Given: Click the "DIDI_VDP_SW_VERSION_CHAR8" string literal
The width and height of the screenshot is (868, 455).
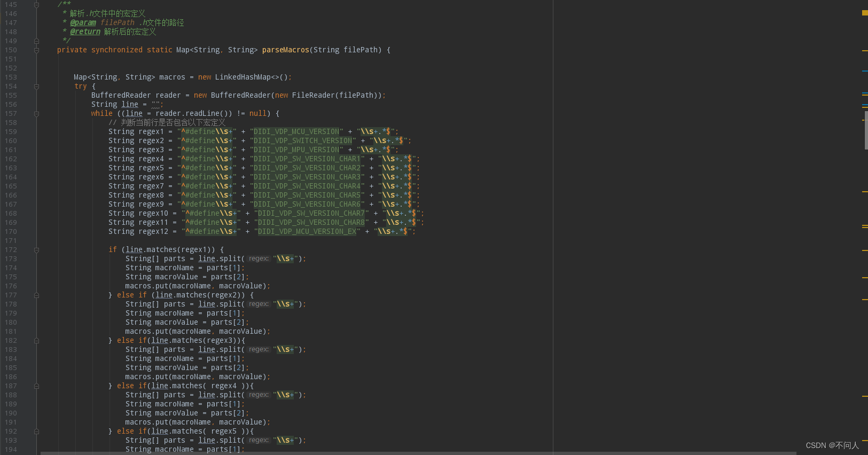Looking at the screenshot, I should pyautogui.click(x=311, y=223).
